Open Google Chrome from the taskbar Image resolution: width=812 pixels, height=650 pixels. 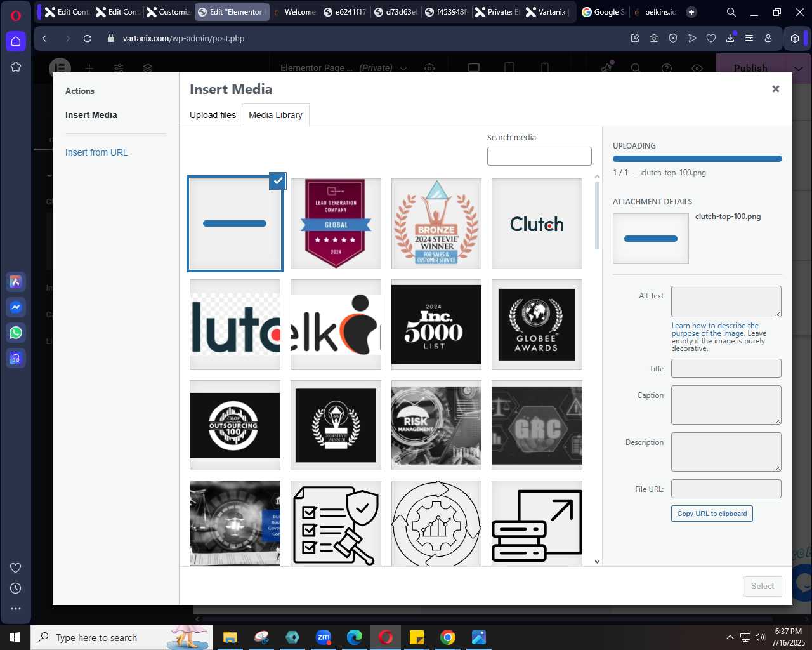(x=448, y=637)
